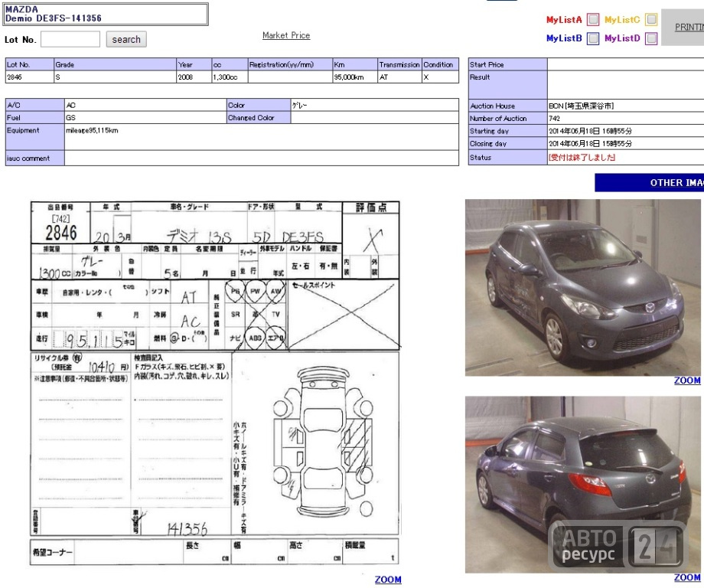The width and height of the screenshot is (704, 588).
Task: Click the 'Result' label
Action: pyautogui.click(x=480, y=77)
